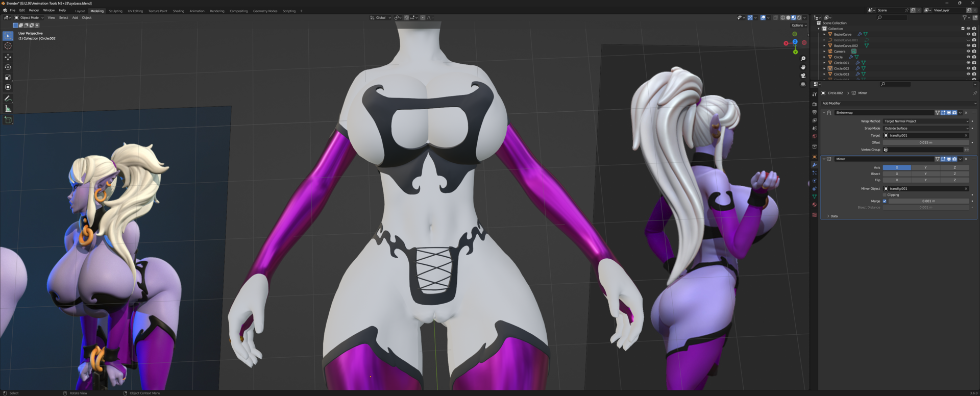
Task: Open the Material properties tab
Action: point(815,205)
